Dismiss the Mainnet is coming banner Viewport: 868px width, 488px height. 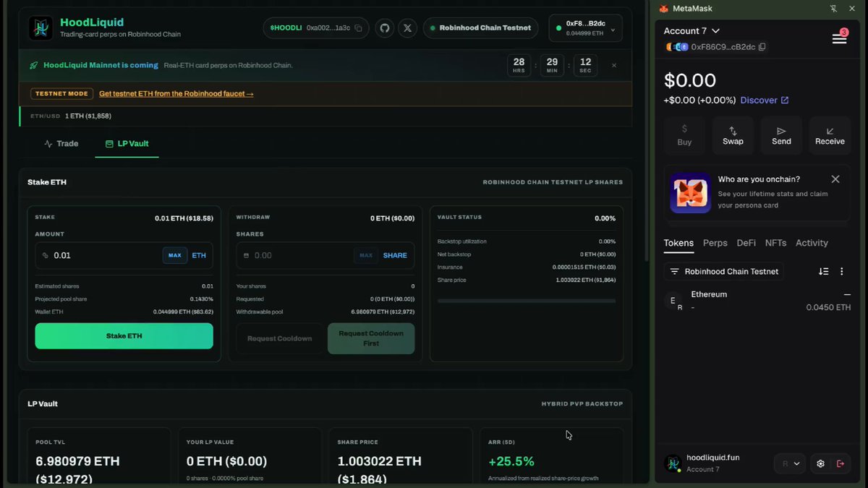614,65
